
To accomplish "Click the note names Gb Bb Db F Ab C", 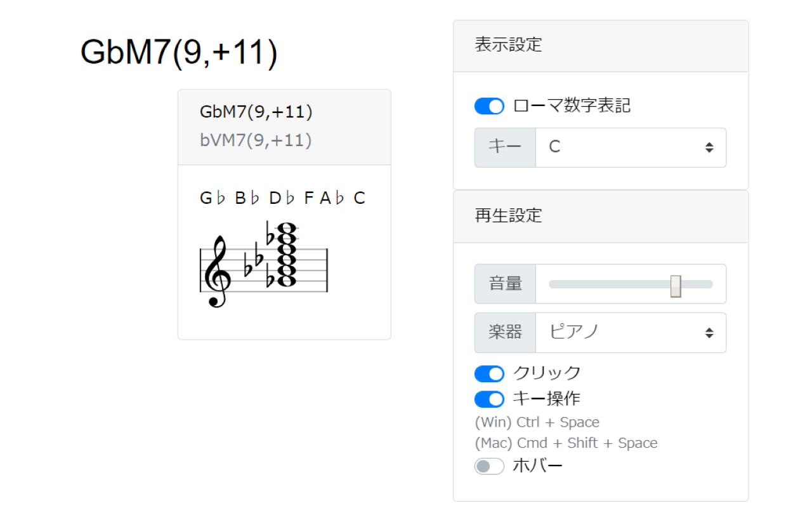I will pyautogui.click(x=282, y=197).
